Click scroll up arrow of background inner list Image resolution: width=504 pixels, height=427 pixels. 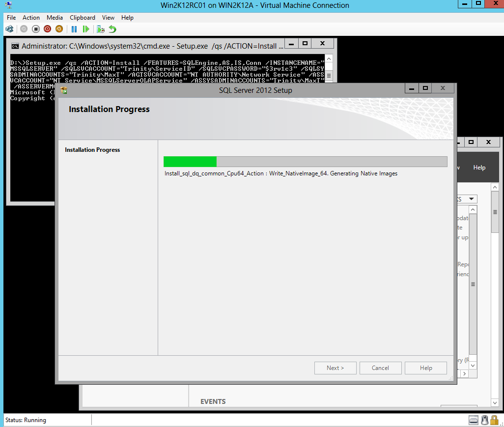pyautogui.click(x=473, y=210)
